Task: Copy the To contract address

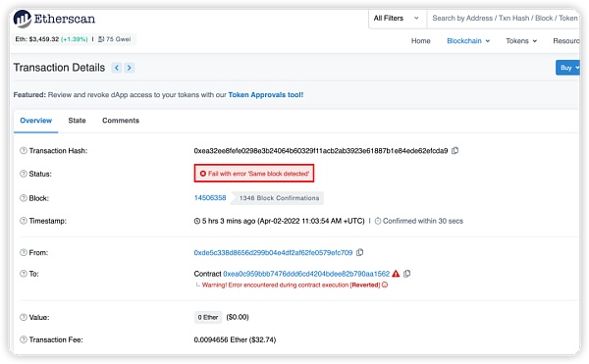Action: [406, 274]
